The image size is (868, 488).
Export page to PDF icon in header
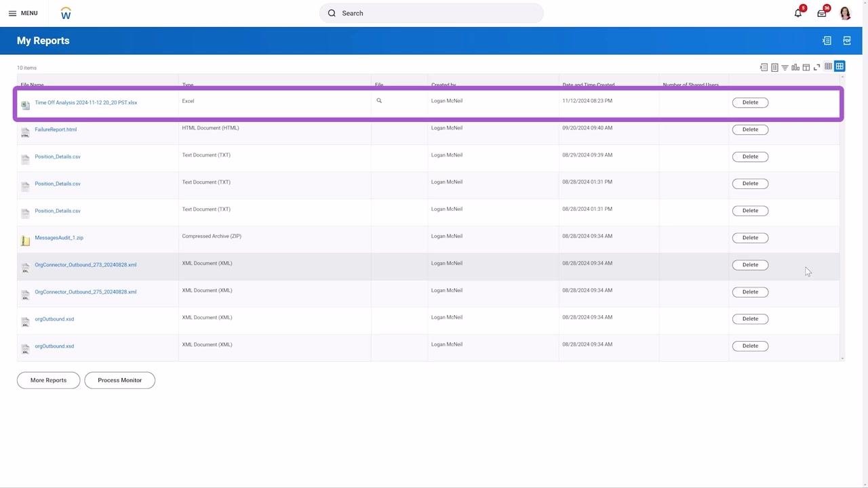coord(847,41)
